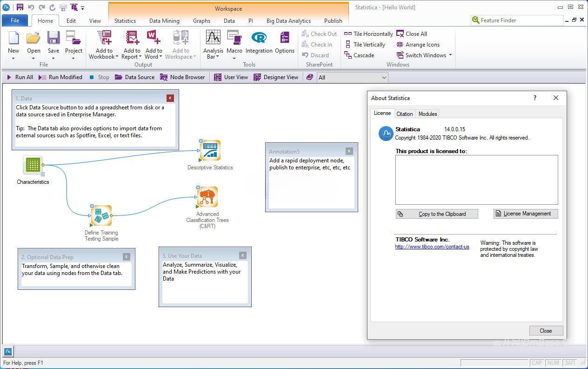Open the Options icon in Tools

coord(285,38)
